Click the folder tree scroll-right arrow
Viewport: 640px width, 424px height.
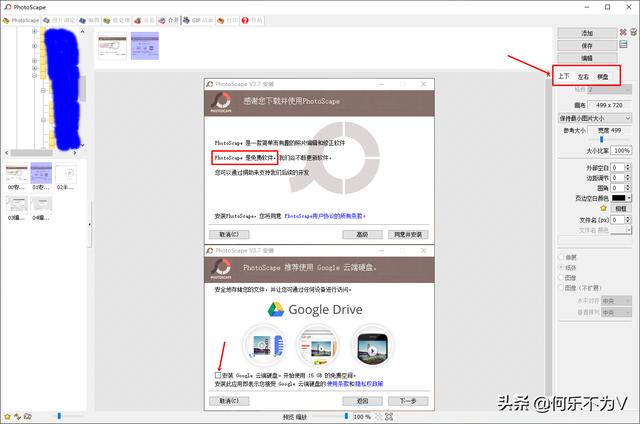75,153
